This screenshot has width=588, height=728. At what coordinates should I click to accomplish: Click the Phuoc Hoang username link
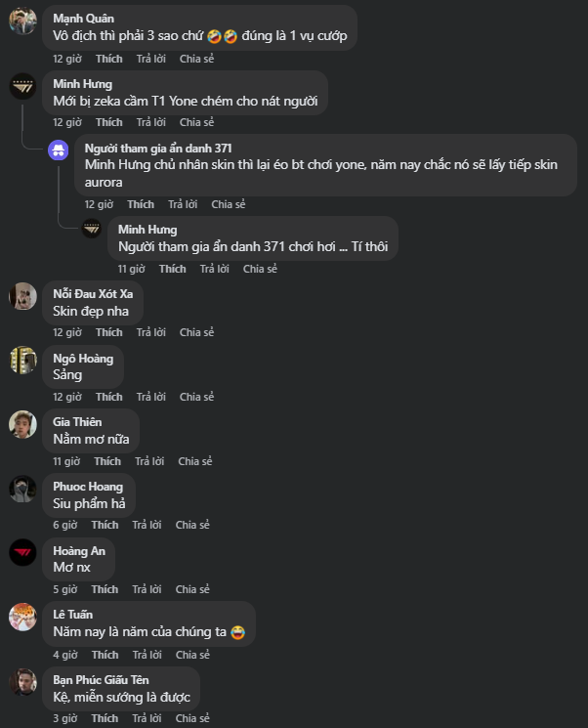click(88, 487)
